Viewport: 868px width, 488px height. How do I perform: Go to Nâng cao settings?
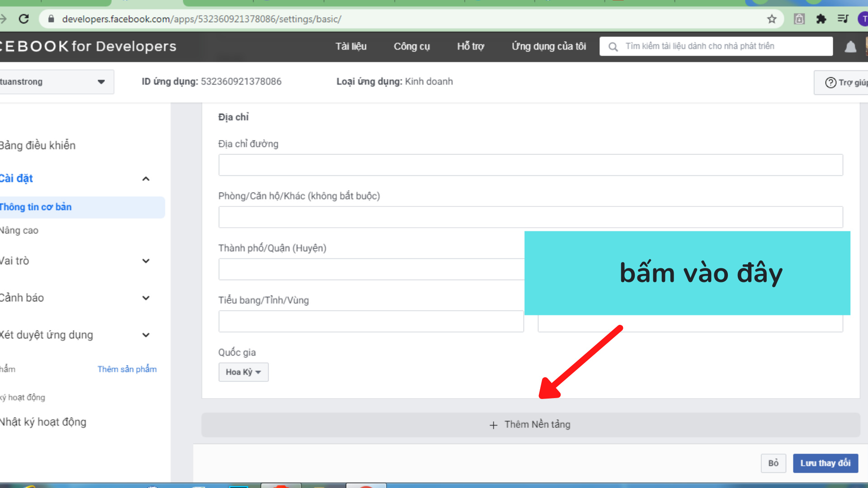[x=19, y=230]
